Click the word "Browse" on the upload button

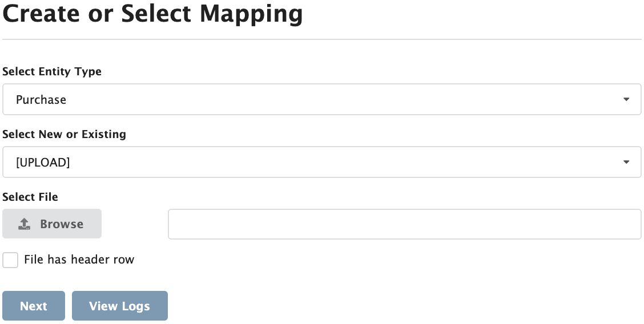62,224
